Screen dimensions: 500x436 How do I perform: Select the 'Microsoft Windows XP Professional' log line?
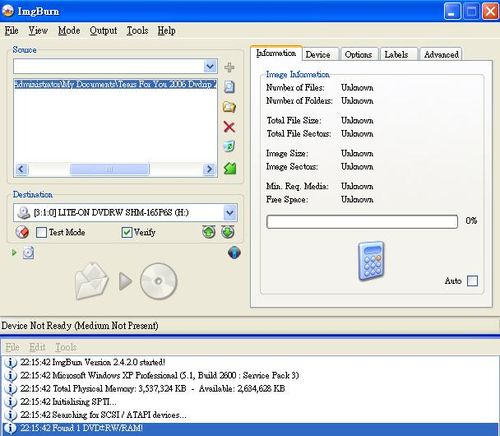pyautogui.click(x=250, y=375)
